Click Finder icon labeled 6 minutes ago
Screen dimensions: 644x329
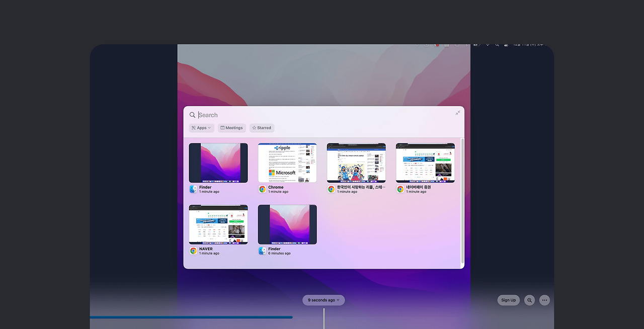click(262, 251)
